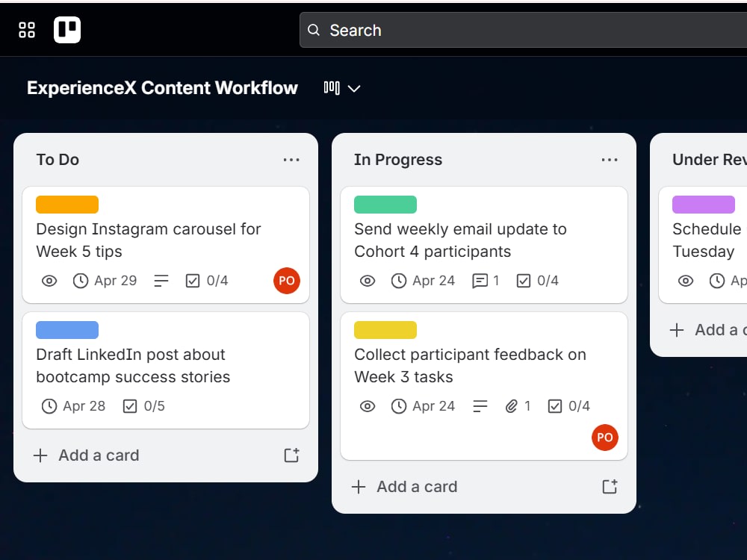Toggle watch eye on weekly email card
Viewport: 747px width, 560px height.
click(368, 281)
